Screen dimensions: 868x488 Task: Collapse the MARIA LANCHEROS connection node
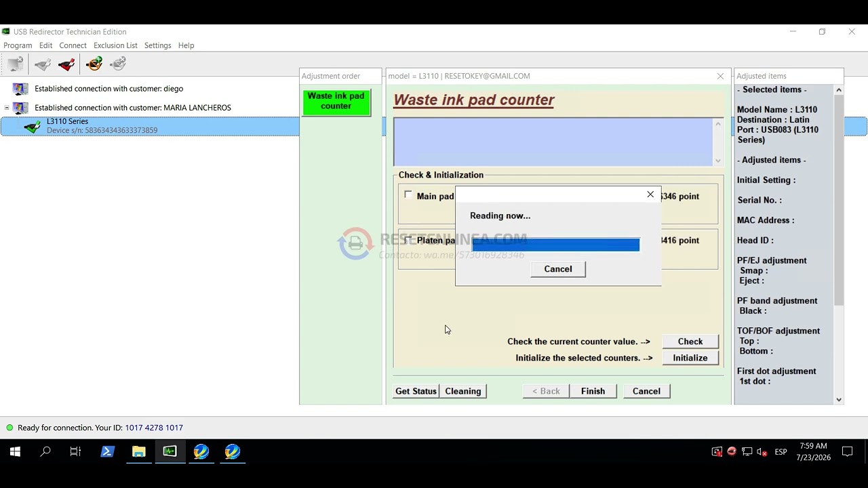point(7,108)
